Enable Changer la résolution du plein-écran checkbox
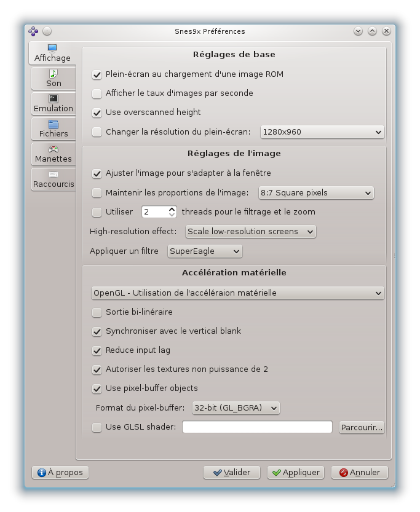 pos(97,132)
